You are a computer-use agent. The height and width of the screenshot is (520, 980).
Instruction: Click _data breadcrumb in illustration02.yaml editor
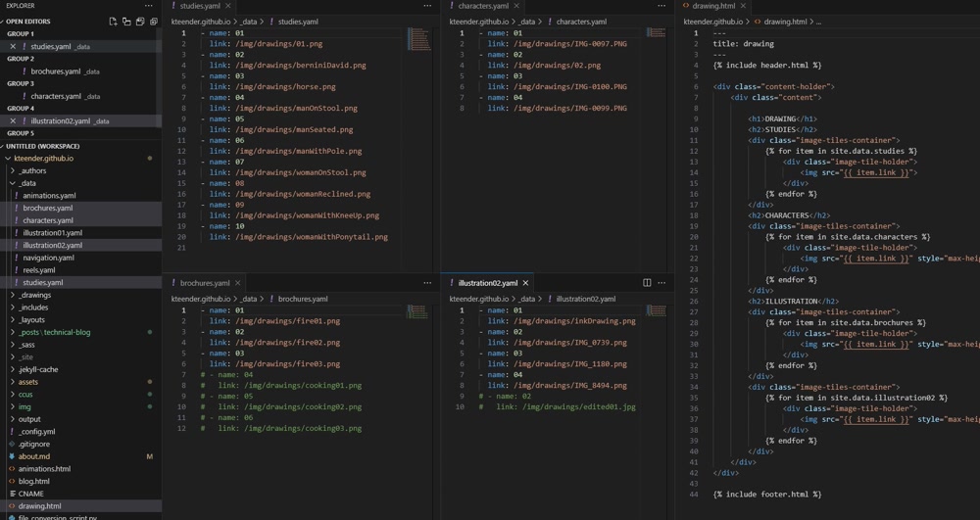click(527, 299)
